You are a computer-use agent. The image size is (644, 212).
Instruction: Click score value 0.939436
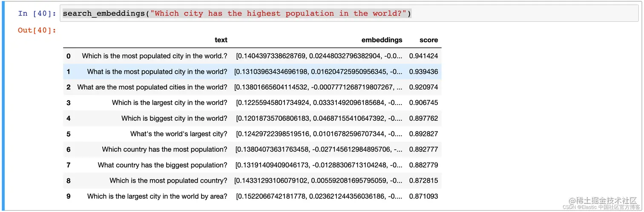point(424,72)
